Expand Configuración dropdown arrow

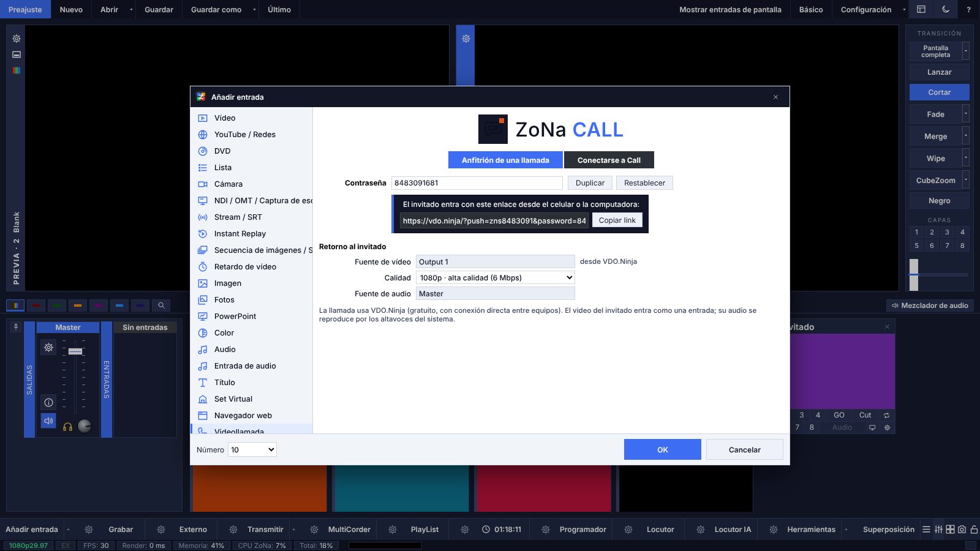point(904,9)
